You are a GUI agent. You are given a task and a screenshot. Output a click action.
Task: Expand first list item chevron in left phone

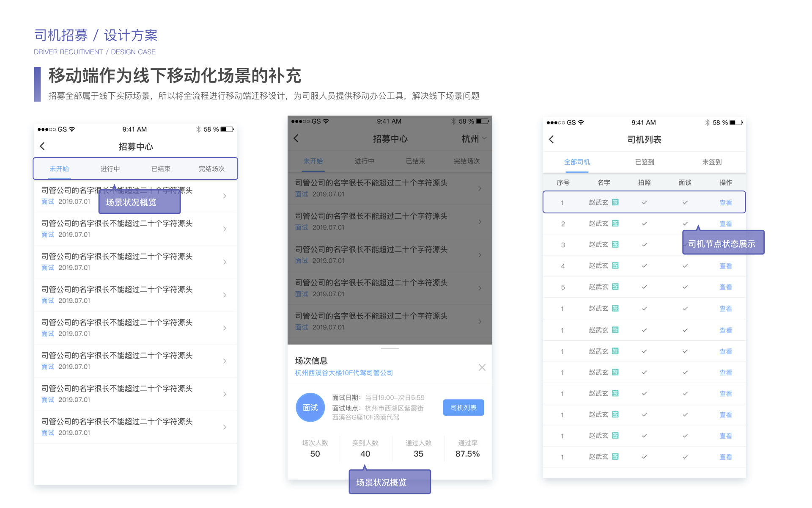pyautogui.click(x=225, y=196)
